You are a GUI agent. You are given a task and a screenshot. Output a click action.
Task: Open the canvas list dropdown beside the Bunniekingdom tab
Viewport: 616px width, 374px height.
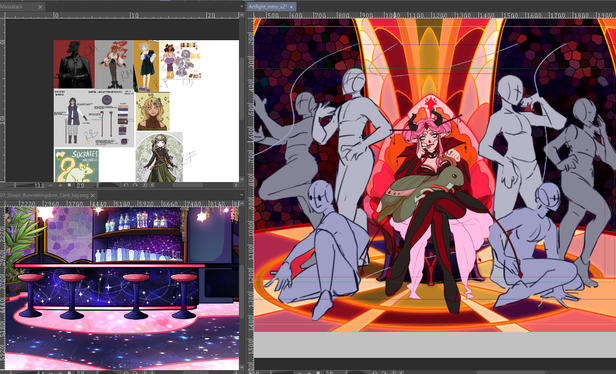coord(241,195)
